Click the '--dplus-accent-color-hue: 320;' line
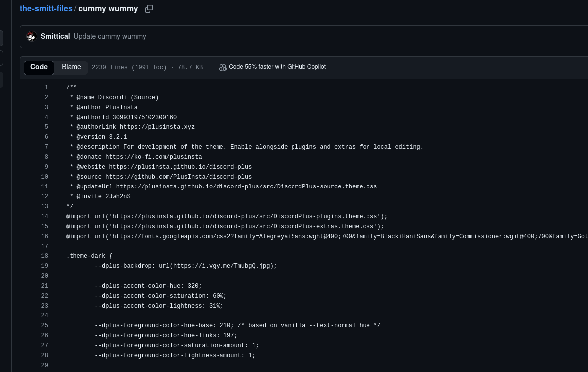 [148, 286]
